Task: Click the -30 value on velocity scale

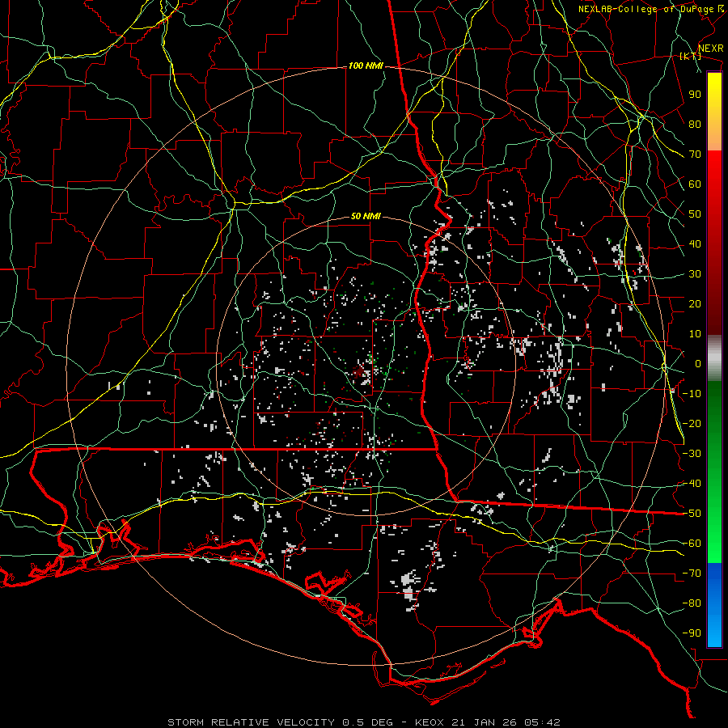Action: (692, 454)
